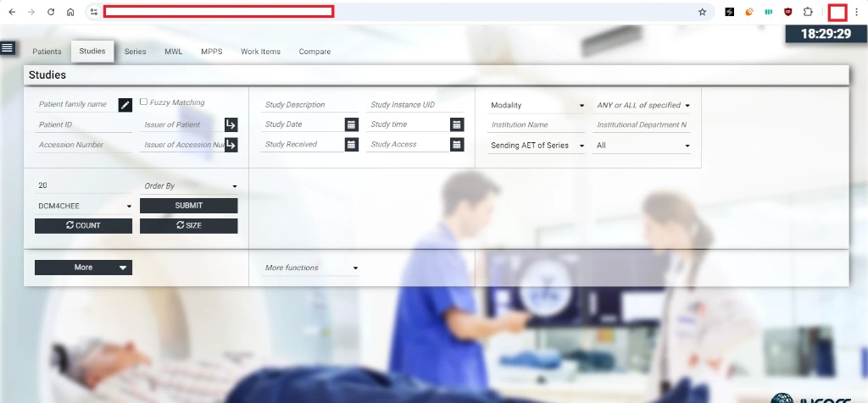The width and height of the screenshot is (868, 403).
Task: Click the Patient family name field
Action: pyautogui.click(x=75, y=104)
